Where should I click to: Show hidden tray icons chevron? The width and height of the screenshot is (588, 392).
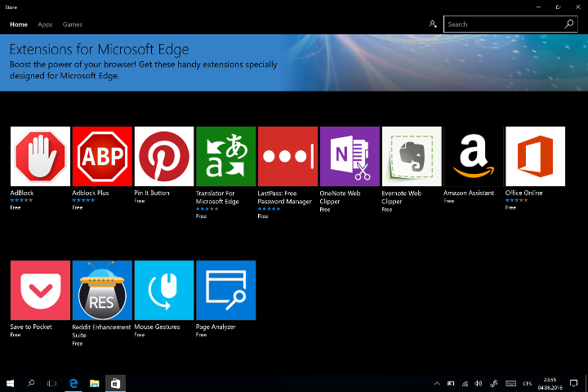[x=437, y=383]
